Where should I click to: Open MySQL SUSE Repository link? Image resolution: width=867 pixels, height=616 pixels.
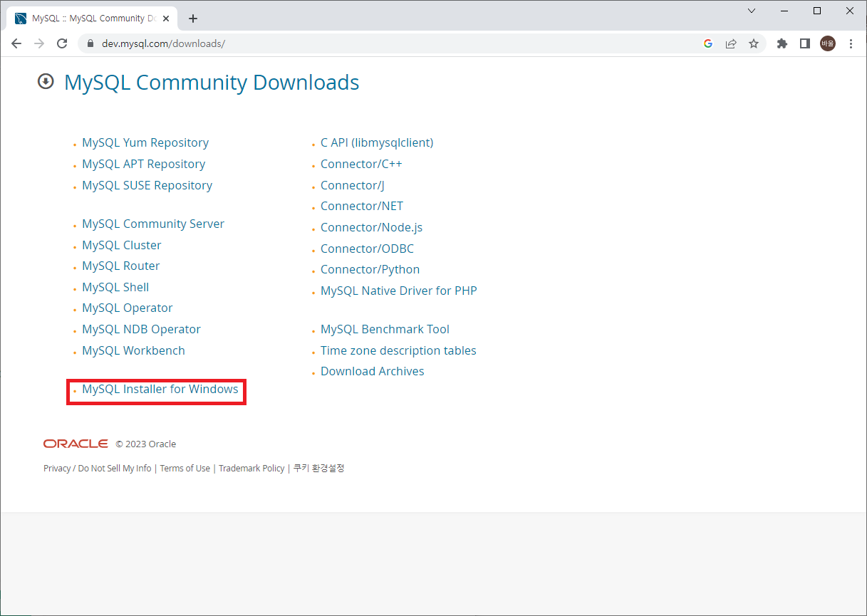coord(147,185)
